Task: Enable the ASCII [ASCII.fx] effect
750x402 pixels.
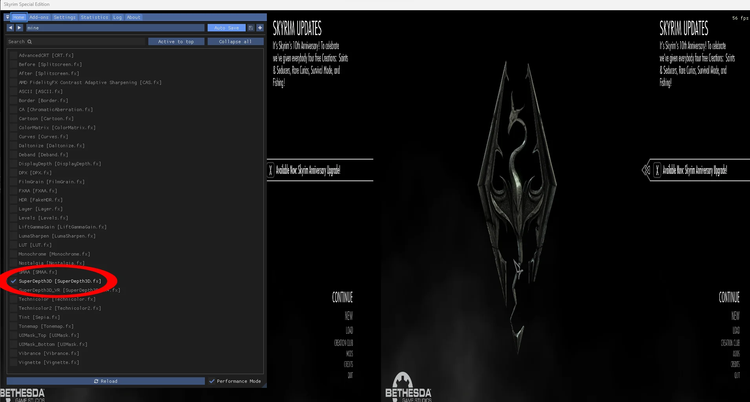Action: [x=13, y=91]
